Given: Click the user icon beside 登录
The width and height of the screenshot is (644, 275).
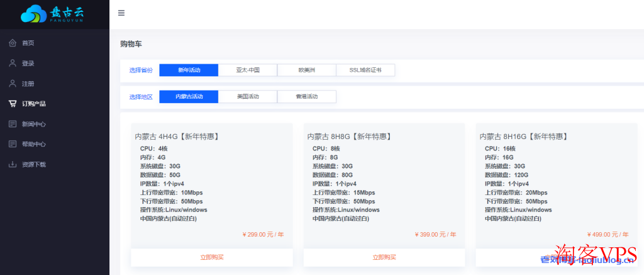Looking at the screenshot, I should [x=13, y=64].
